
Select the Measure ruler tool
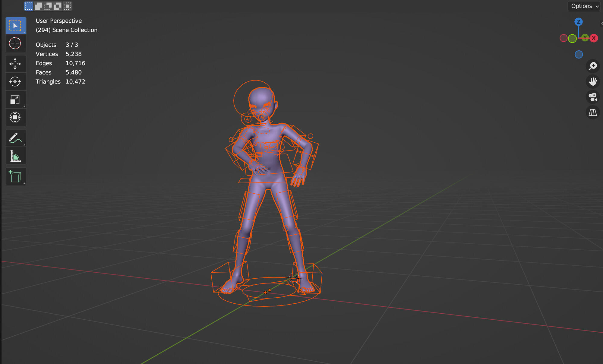(16, 156)
